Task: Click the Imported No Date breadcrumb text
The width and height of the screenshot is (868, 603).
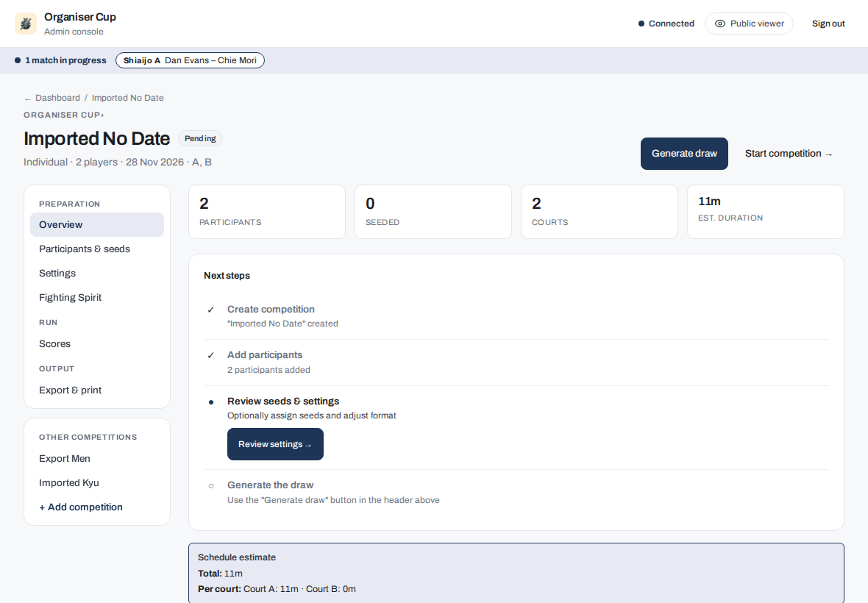Action: pos(128,98)
